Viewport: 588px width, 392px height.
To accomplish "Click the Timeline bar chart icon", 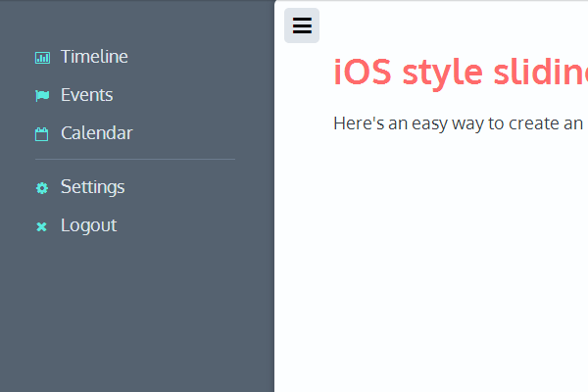I will [x=42, y=58].
